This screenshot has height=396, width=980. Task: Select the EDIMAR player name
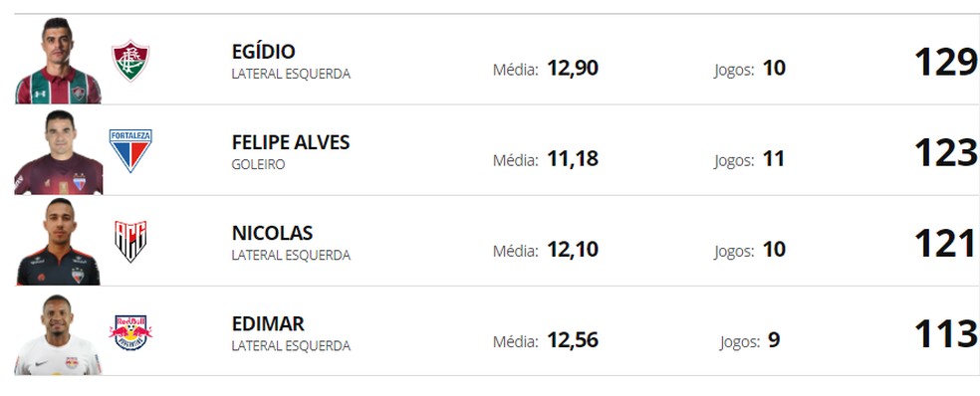(268, 323)
